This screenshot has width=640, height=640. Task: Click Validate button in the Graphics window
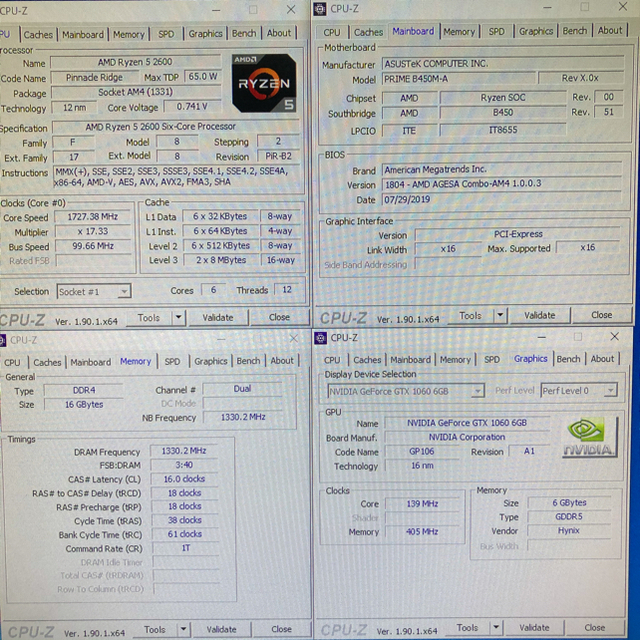coord(534,627)
